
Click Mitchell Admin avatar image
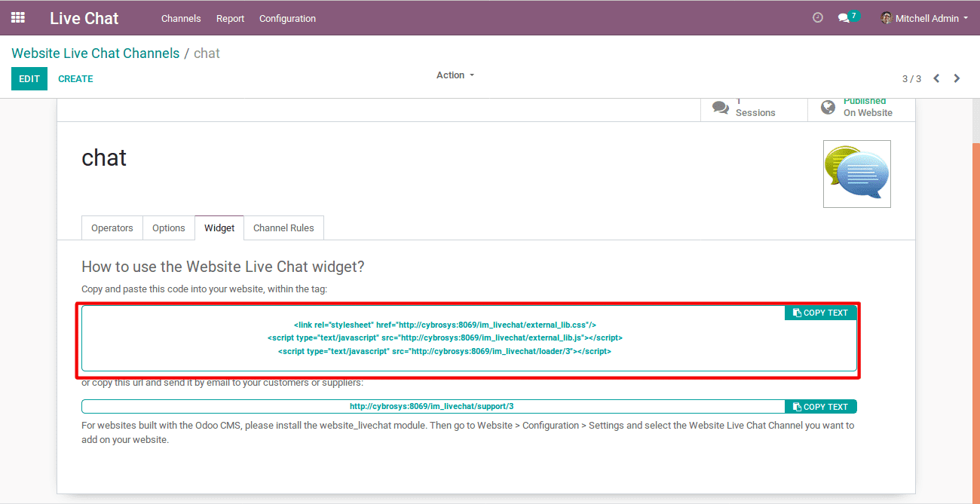click(x=887, y=18)
